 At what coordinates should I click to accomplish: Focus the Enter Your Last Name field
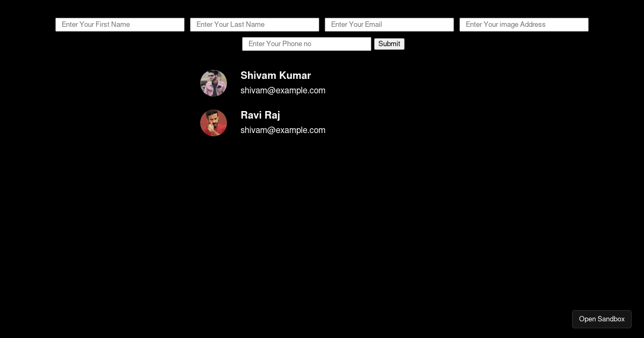254,25
